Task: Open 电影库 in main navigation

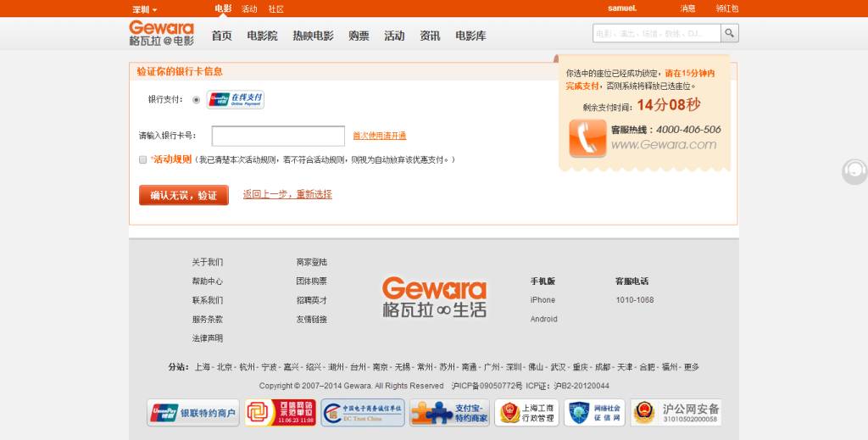Action: pyautogui.click(x=471, y=36)
